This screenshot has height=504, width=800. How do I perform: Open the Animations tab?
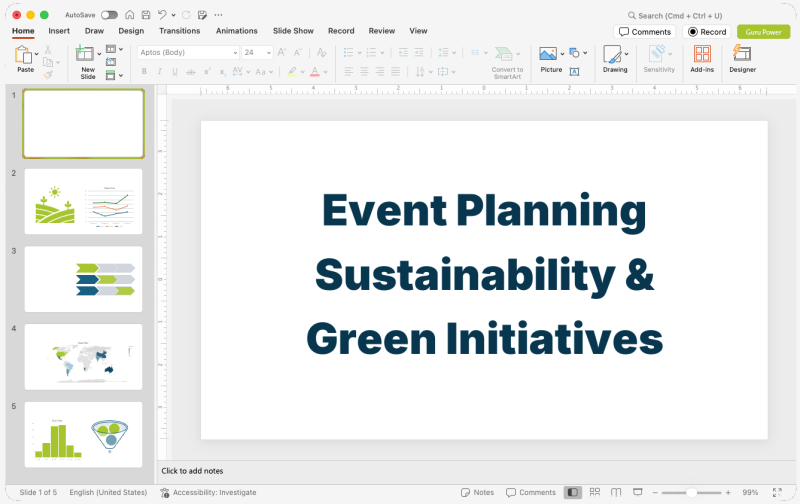(237, 31)
